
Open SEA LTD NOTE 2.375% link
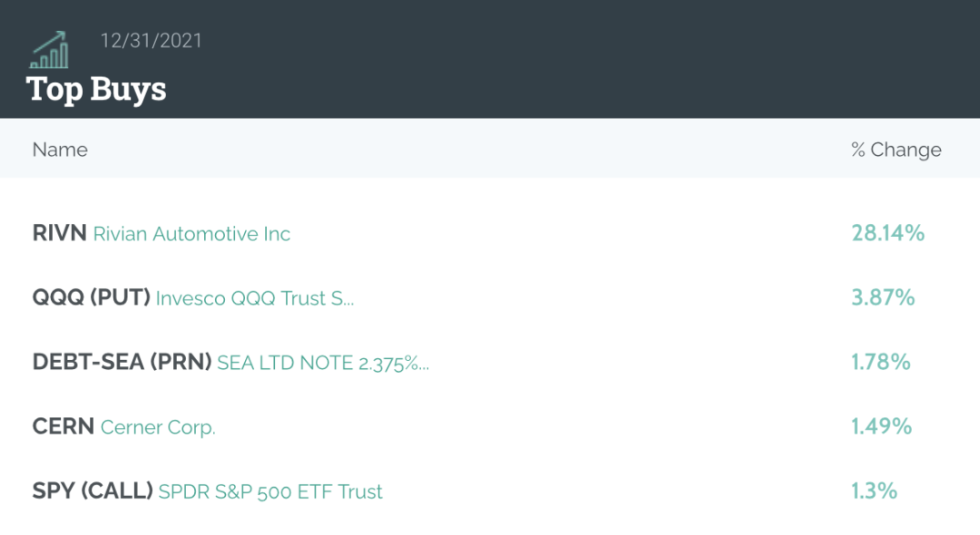click(x=322, y=363)
